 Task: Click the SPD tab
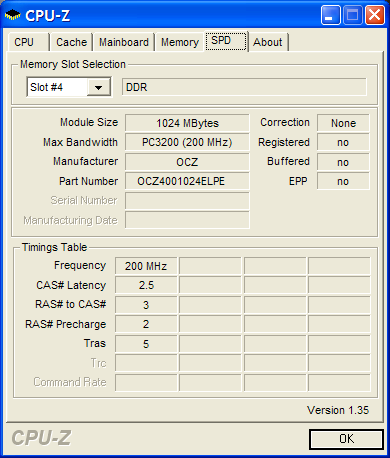(226, 41)
